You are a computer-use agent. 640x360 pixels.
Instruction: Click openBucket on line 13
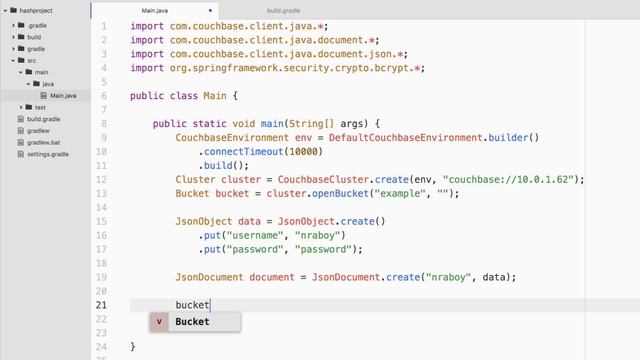340,193
